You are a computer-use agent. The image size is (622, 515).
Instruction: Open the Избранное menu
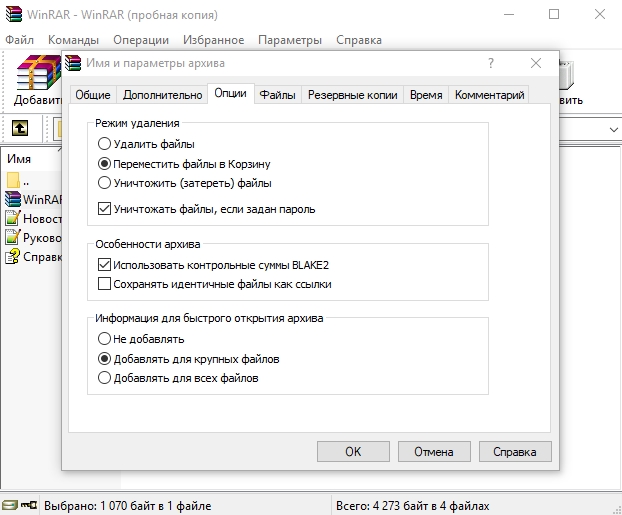213,40
